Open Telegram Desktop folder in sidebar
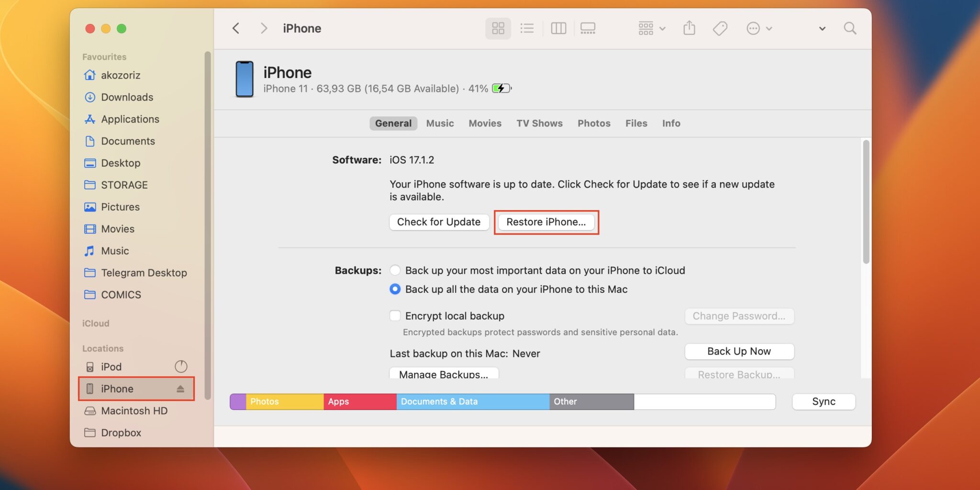This screenshot has width=980, height=490. tap(144, 273)
